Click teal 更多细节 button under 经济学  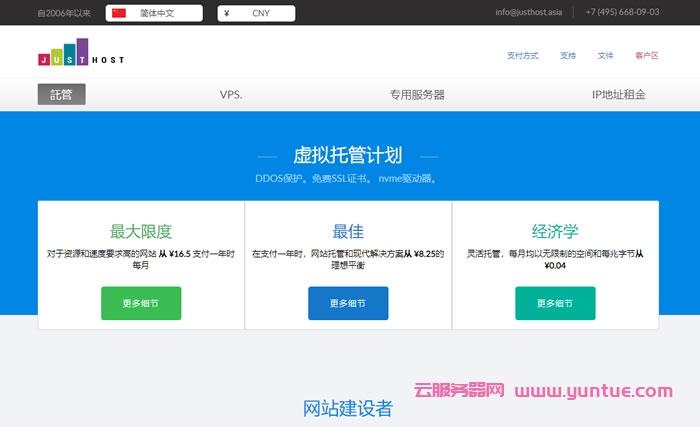click(x=555, y=303)
